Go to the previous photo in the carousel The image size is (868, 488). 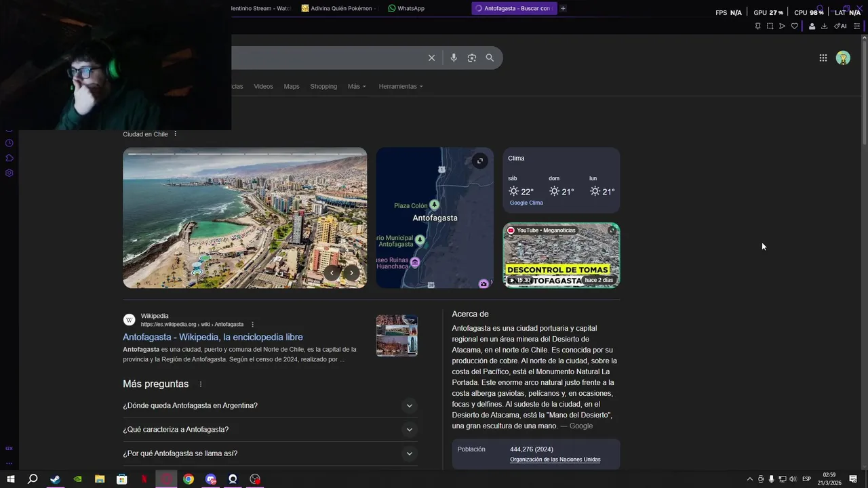click(x=332, y=273)
